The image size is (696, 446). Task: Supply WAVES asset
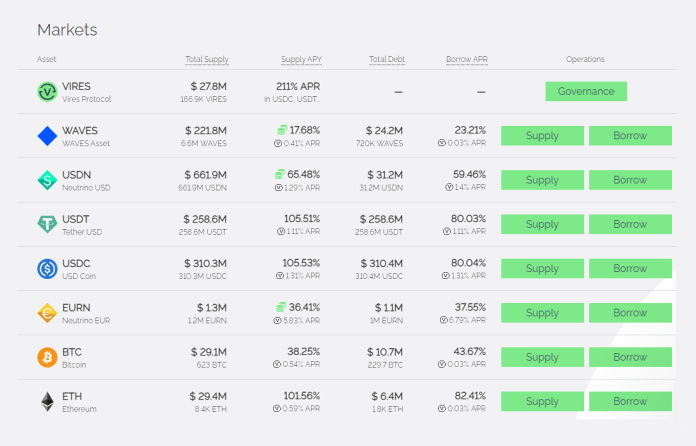(x=542, y=135)
